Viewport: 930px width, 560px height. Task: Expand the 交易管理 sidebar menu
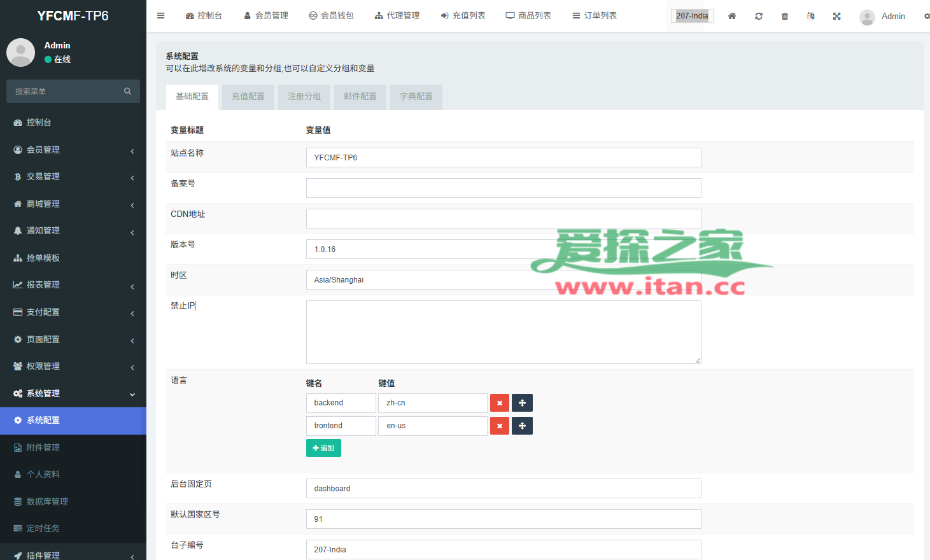click(73, 177)
